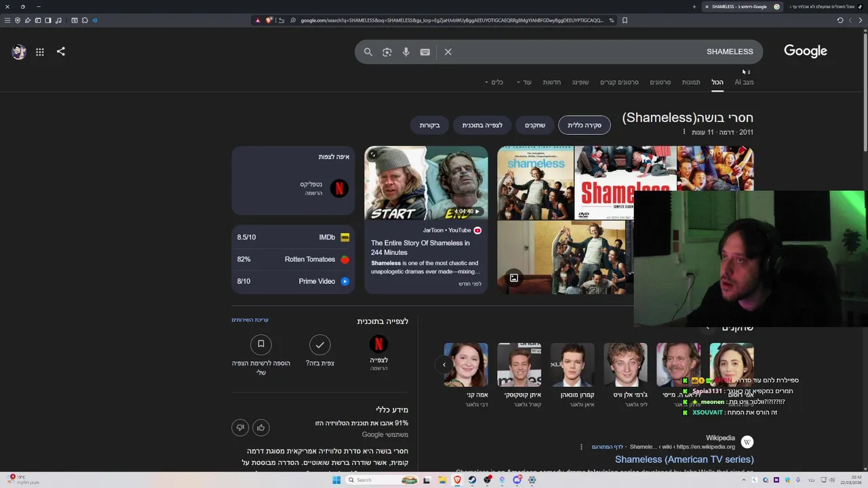Open Discord from the taskbar
The height and width of the screenshot is (488, 868).
517,480
